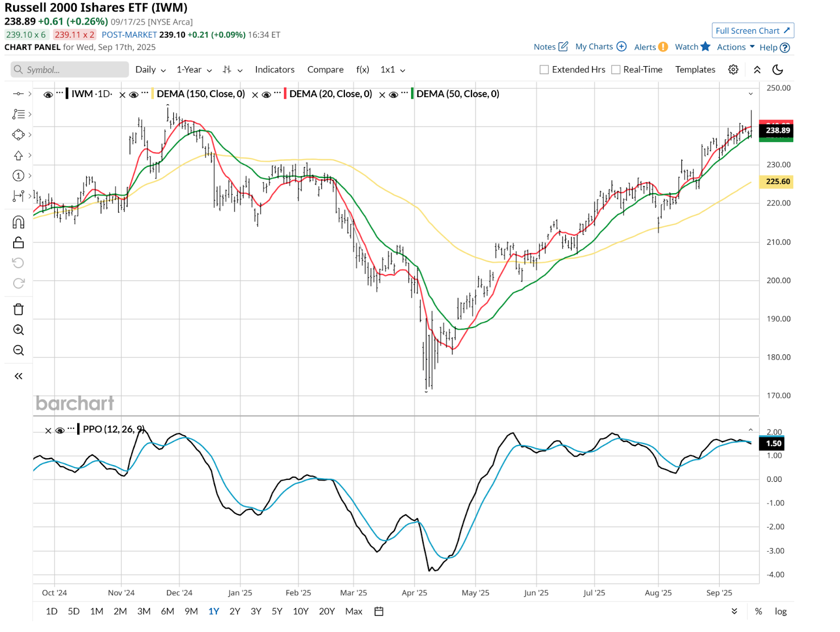Zoom out on the chart
Screen dimensions: 840x632
[x=18, y=350]
